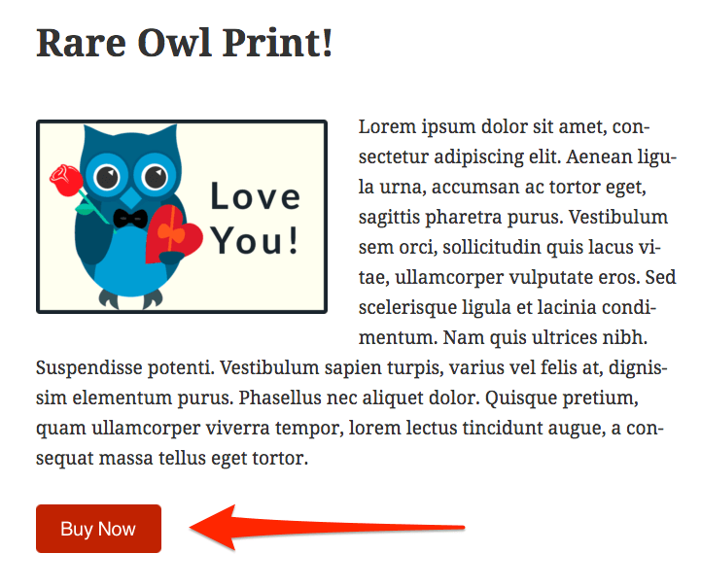
Task: Open the owl Love You! image
Action: (x=182, y=217)
